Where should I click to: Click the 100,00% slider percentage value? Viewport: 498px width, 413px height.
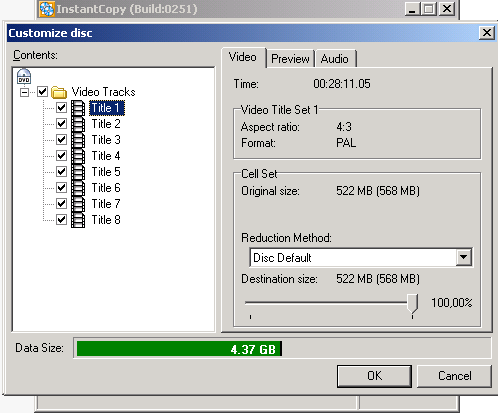[x=452, y=303]
